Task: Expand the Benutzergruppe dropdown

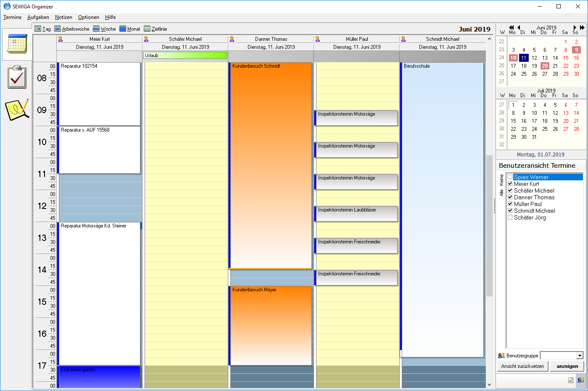Action: pyautogui.click(x=580, y=356)
